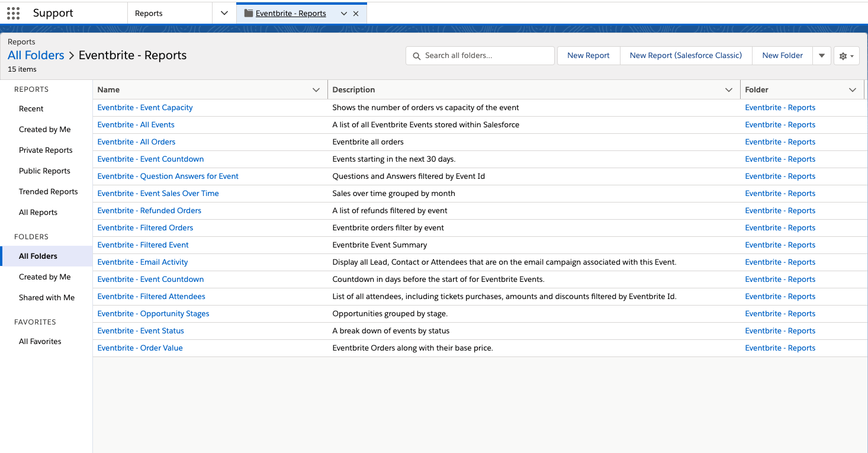Open Trended Reports in sidebar
This screenshot has width=868, height=453.
[49, 192]
